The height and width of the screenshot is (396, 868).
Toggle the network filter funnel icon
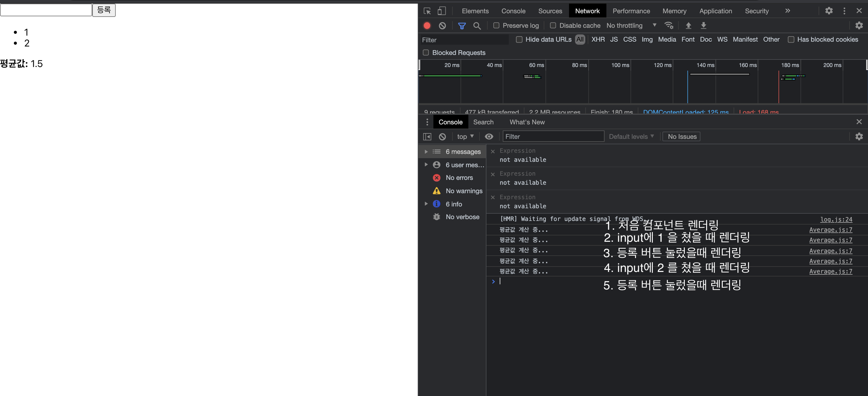(x=462, y=26)
